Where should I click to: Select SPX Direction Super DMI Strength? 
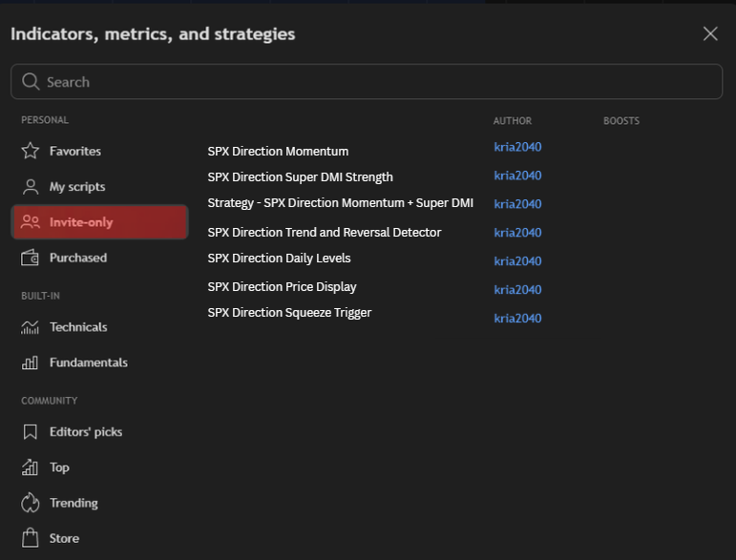pos(300,176)
